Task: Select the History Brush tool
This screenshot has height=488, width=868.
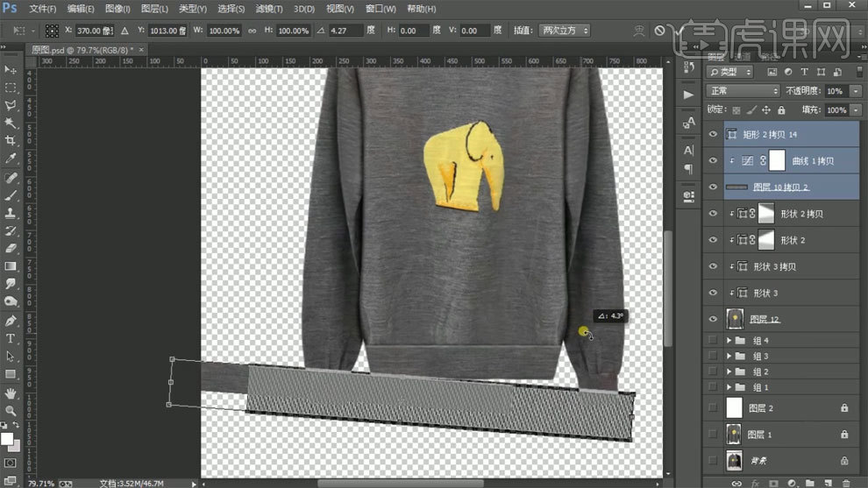Action: click(10, 230)
